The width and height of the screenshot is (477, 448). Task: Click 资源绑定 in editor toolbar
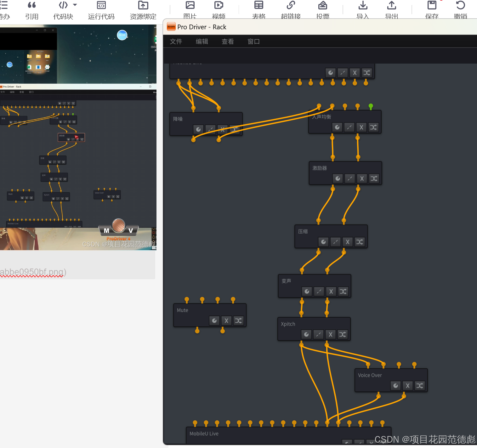pyautogui.click(x=143, y=10)
